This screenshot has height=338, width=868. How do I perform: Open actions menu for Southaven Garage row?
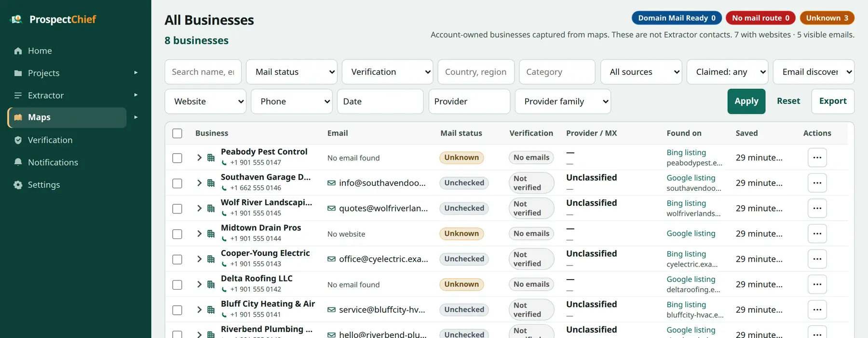[x=817, y=183]
